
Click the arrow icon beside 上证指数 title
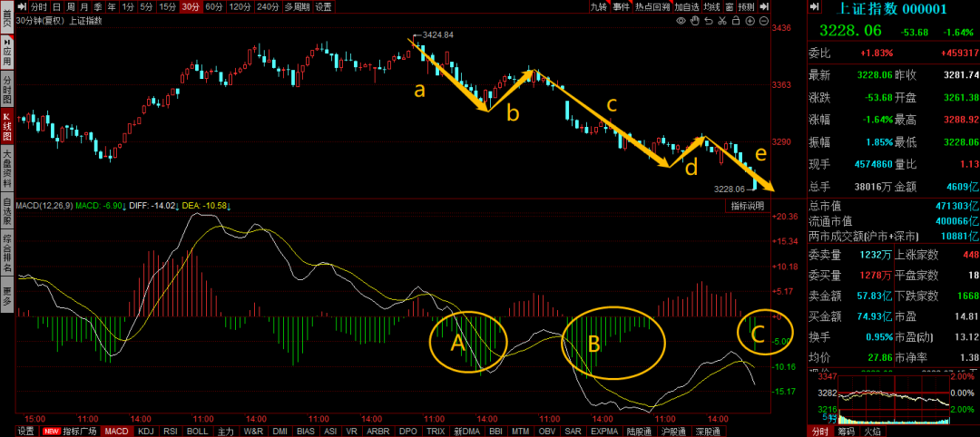[x=814, y=8]
